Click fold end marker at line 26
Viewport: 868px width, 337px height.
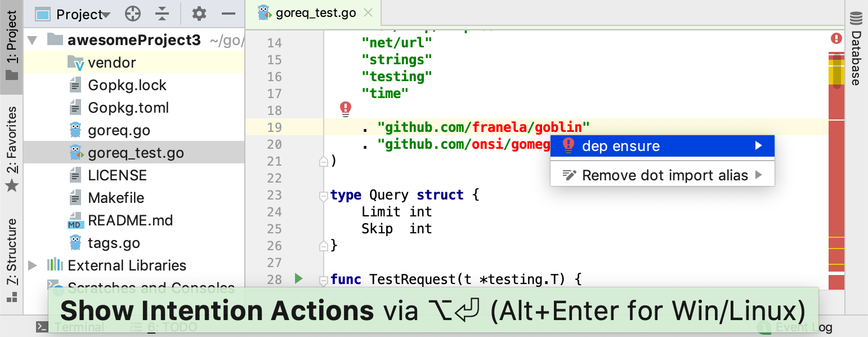(323, 246)
